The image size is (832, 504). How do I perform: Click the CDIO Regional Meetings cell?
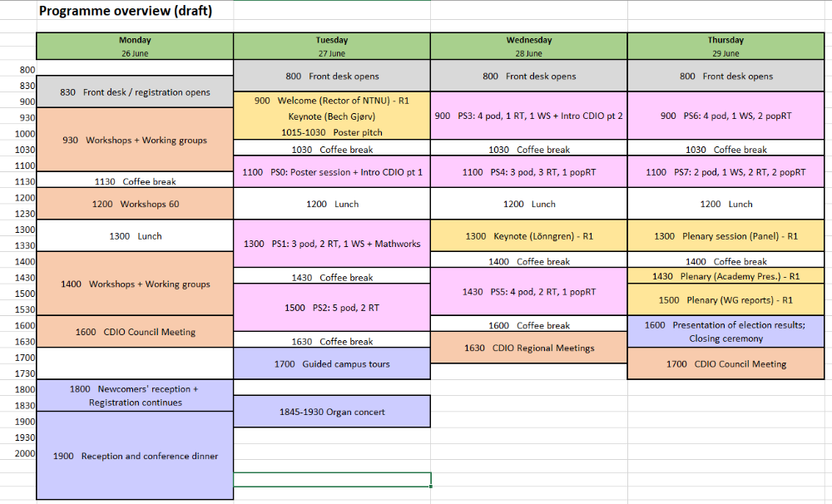528,348
